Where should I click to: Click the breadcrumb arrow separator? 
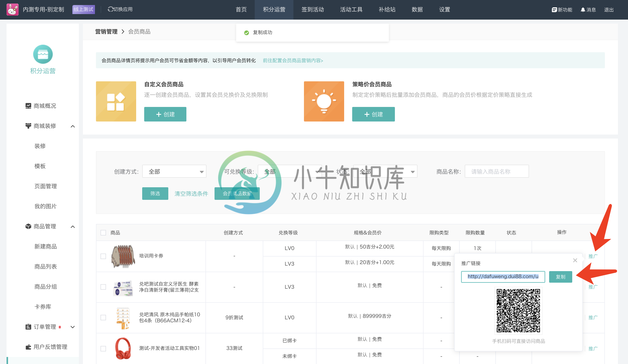(123, 32)
